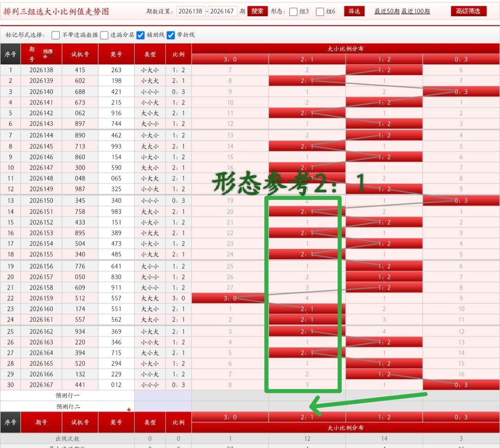This screenshot has height=448, width=500.
Task: Click 奖号 012 in row 2026167
Action: tap(116, 385)
